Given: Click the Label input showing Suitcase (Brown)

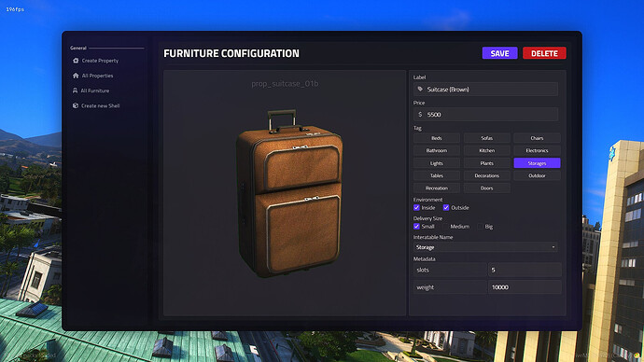Looking at the screenshot, I should [x=485, y=89].
